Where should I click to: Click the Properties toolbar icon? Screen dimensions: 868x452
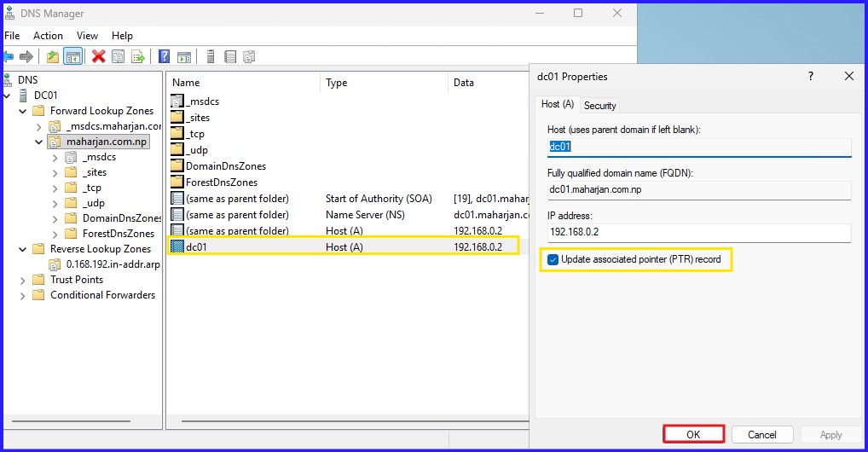click(119, 57)
